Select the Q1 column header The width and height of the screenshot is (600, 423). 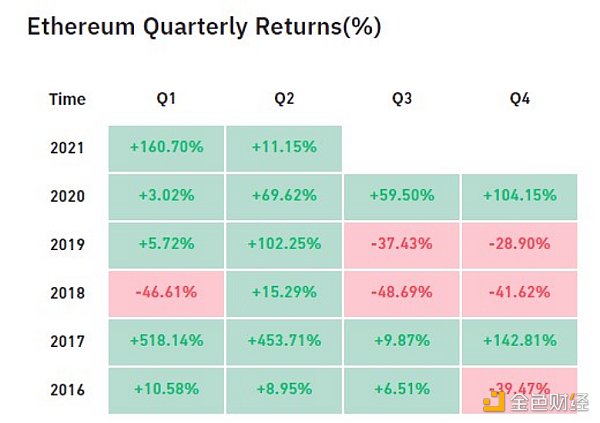166,99
